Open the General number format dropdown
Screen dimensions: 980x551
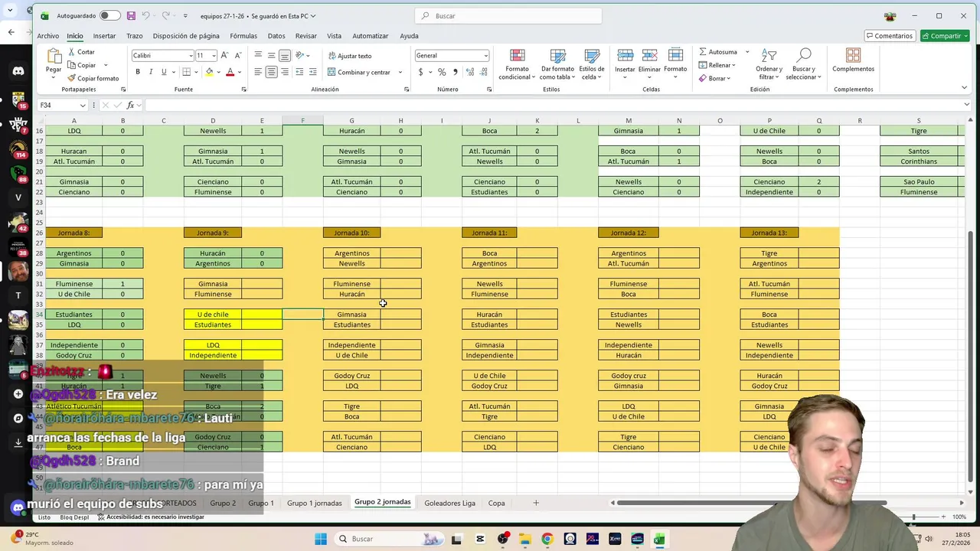tap(485, 56)
